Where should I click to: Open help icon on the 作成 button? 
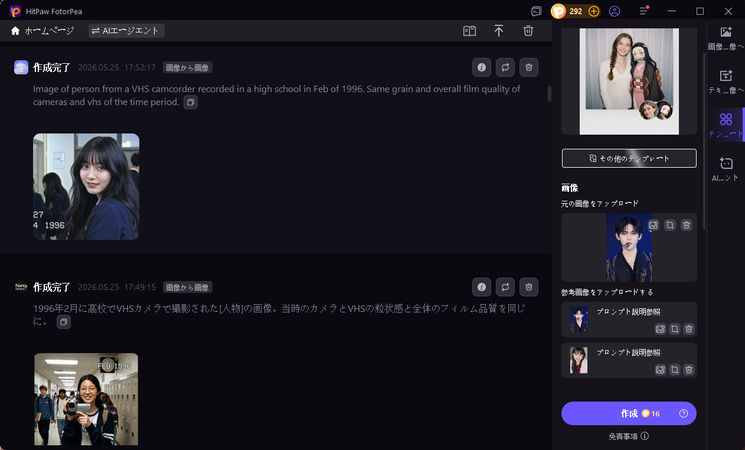pos(683,413)
